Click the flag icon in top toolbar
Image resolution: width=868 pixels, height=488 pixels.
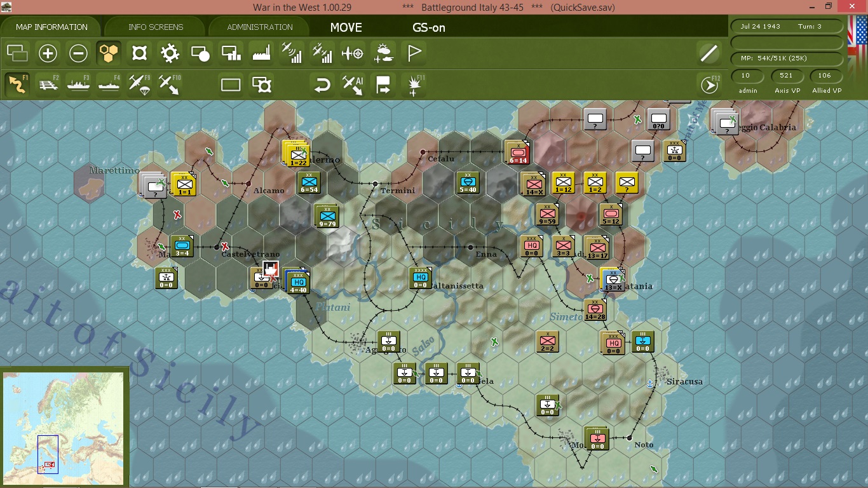(x=414, y=53)
